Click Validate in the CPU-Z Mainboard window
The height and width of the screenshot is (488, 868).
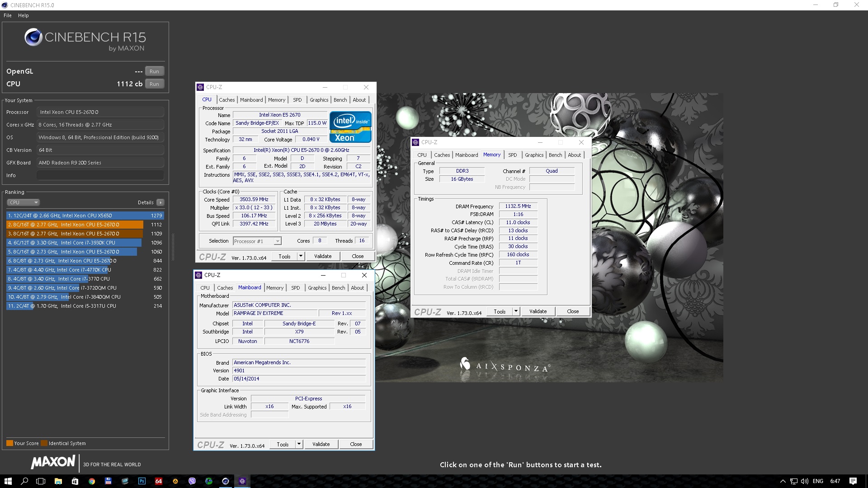coord(321,444)
